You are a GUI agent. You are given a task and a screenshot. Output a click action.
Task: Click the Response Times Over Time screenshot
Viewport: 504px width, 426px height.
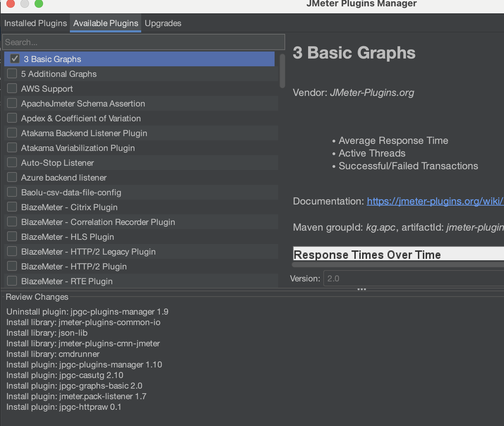[x=398, y=254]
